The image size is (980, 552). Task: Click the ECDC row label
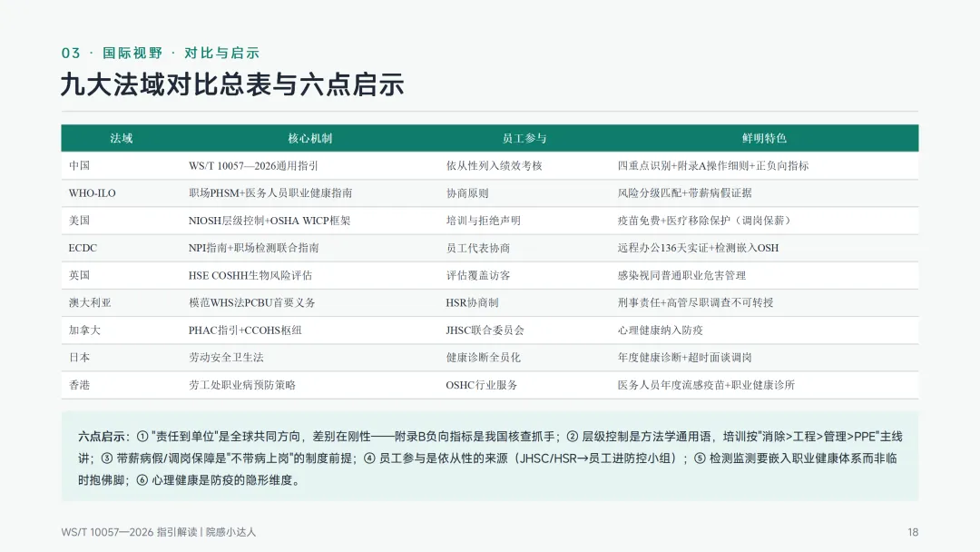point(83,248)
